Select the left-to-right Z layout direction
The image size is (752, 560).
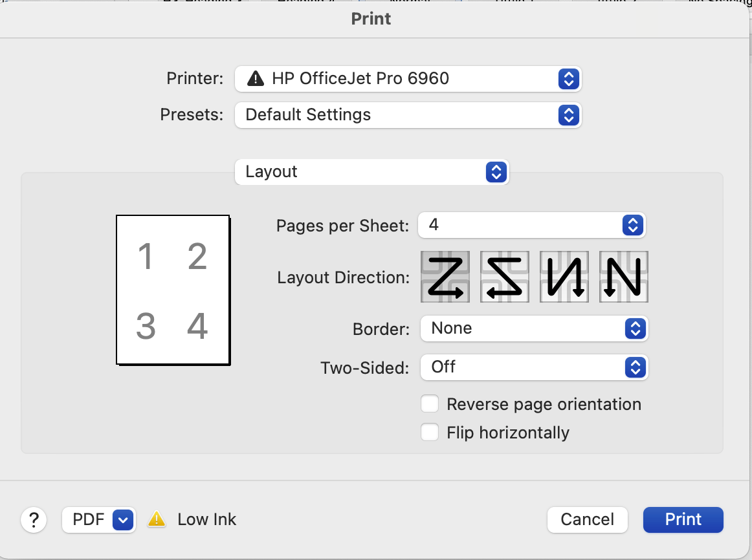coord(445,277)
